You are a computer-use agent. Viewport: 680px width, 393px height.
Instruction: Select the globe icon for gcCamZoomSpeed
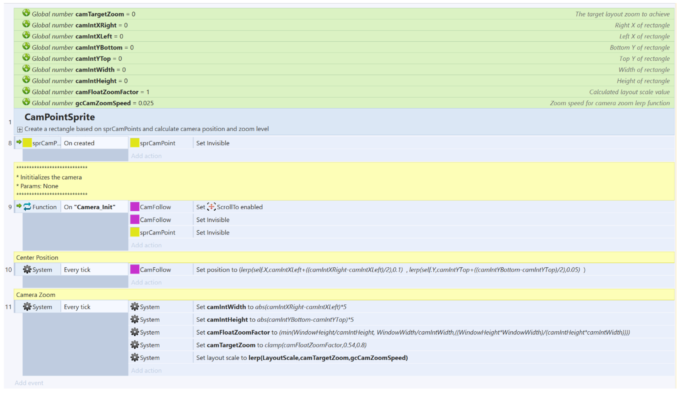click(26, 102)
